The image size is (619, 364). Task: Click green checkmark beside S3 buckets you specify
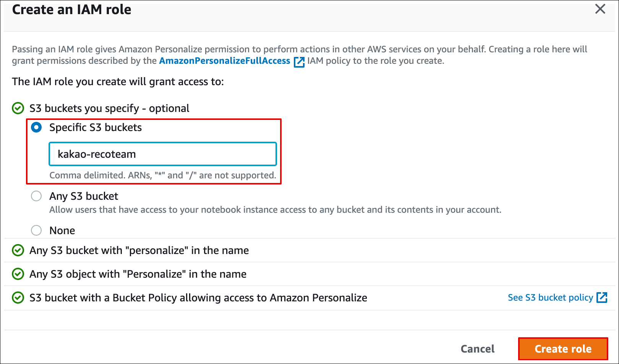point(18,108)
